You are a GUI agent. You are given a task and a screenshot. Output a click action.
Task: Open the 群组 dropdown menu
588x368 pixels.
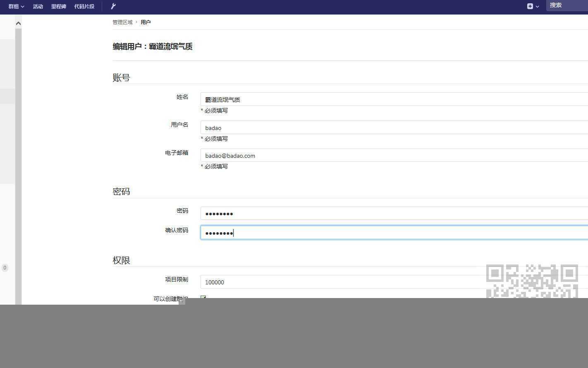16,7
